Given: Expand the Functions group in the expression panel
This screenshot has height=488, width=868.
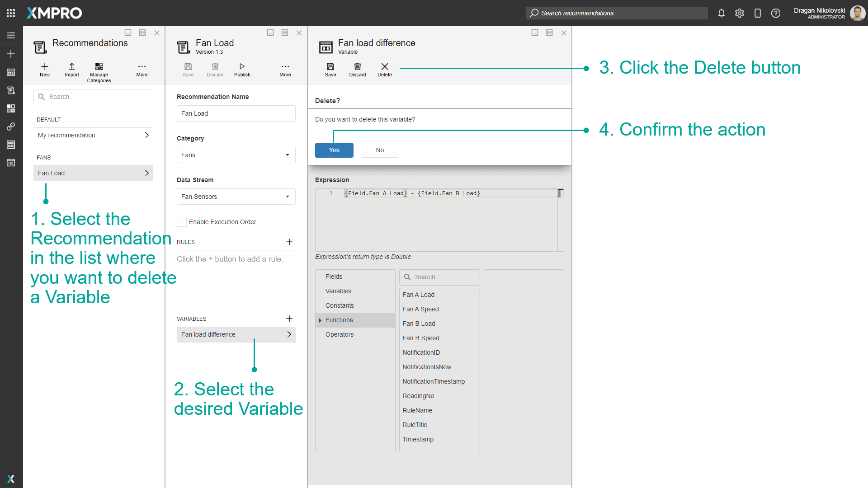Looking at the screenshot, I should [x=320, y=320].
